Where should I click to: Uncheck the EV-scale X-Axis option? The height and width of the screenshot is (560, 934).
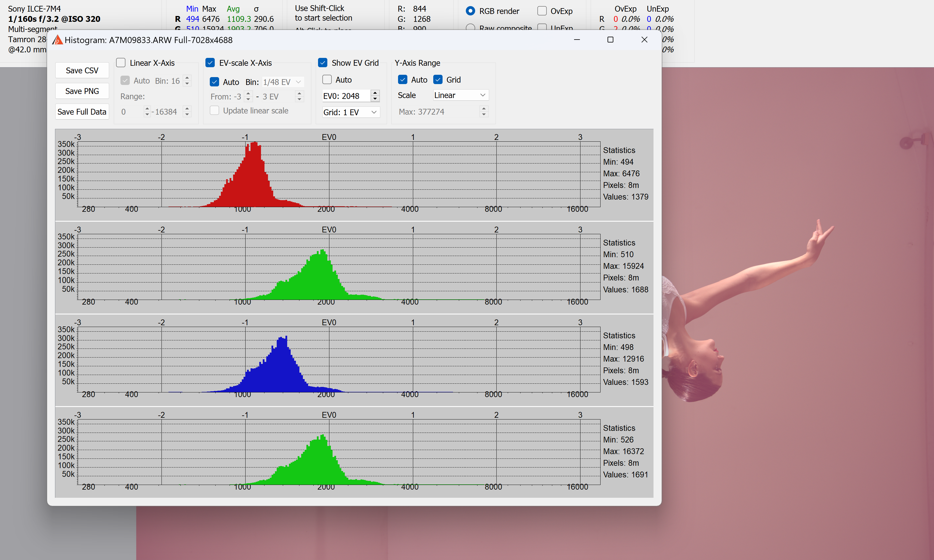point(210,63)
